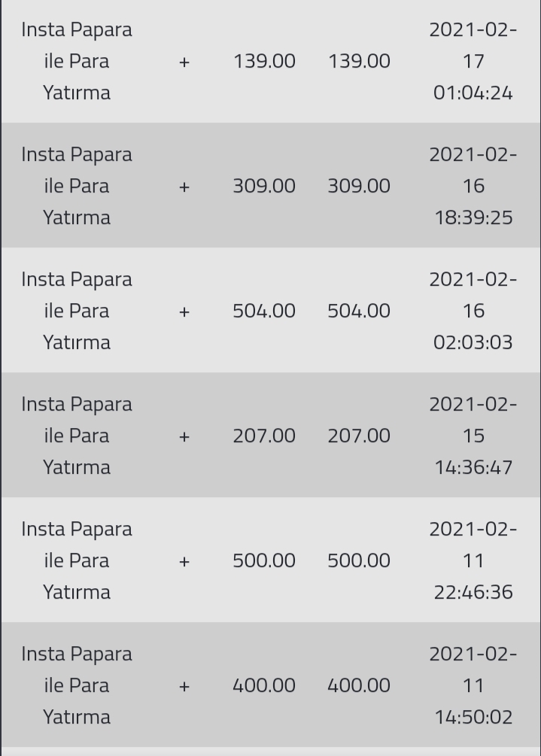Click the plus sign in 500.00 row
Image resolution: width=541 pixels, height=756 pixels.
184,561
